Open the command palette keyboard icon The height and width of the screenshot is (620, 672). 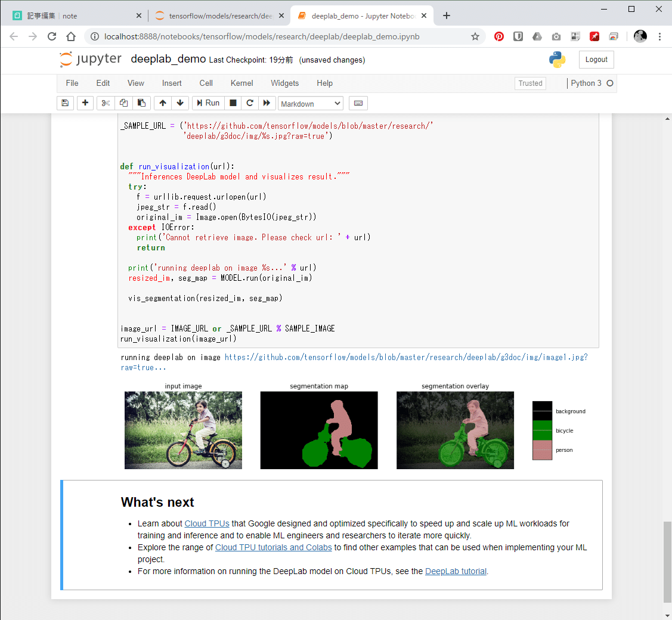tap(358, 103)
